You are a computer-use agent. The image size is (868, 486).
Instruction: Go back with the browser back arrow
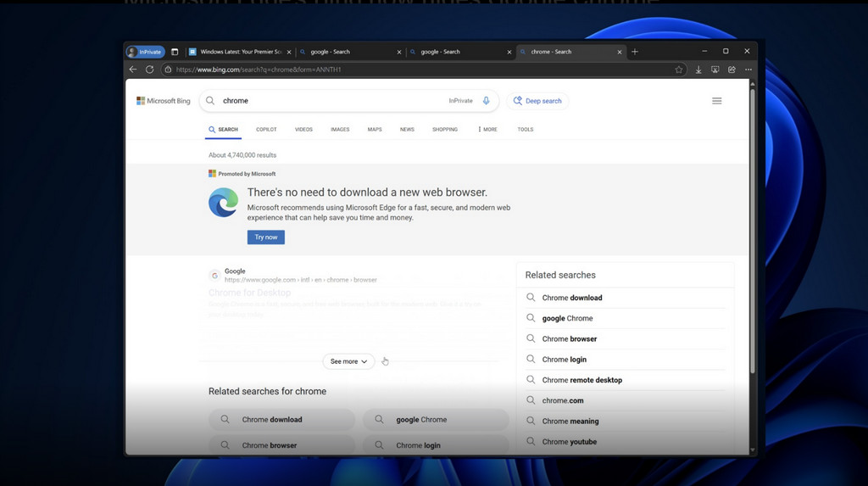(133, 70)
